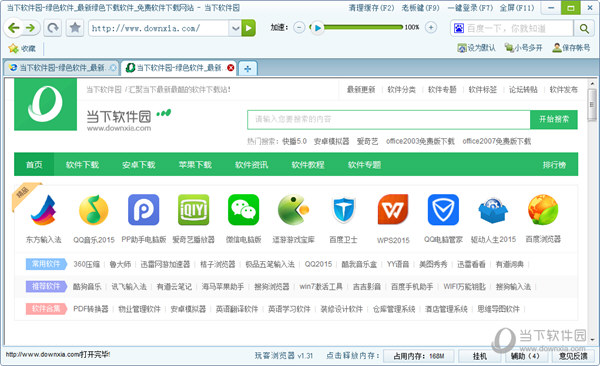Click 一键登录(F7) option
Image resolution: width=600 pixels, height=366 pixels.
[x=470, y=8]
